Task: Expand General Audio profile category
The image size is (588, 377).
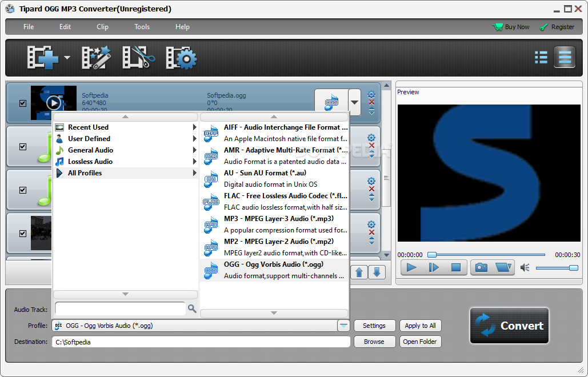Action: (x=126, y=150)
